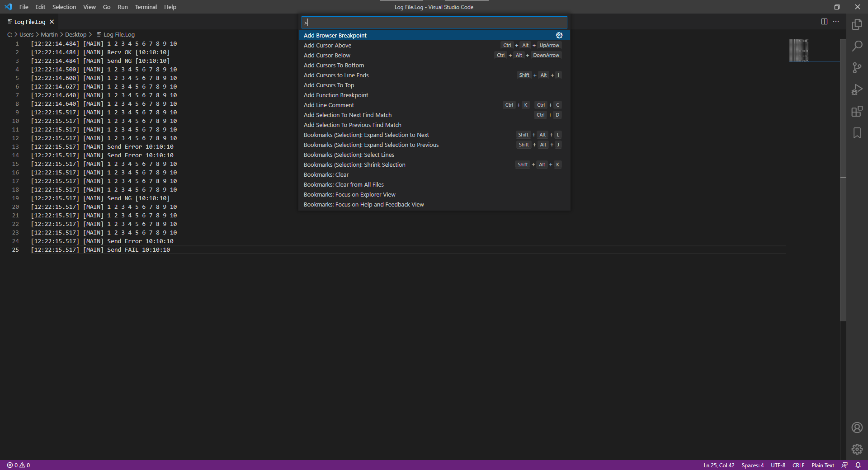868x470 pixels.
Task: Run Add Cursor Below command
Action: pyautogui.click(x=434, y=55)
